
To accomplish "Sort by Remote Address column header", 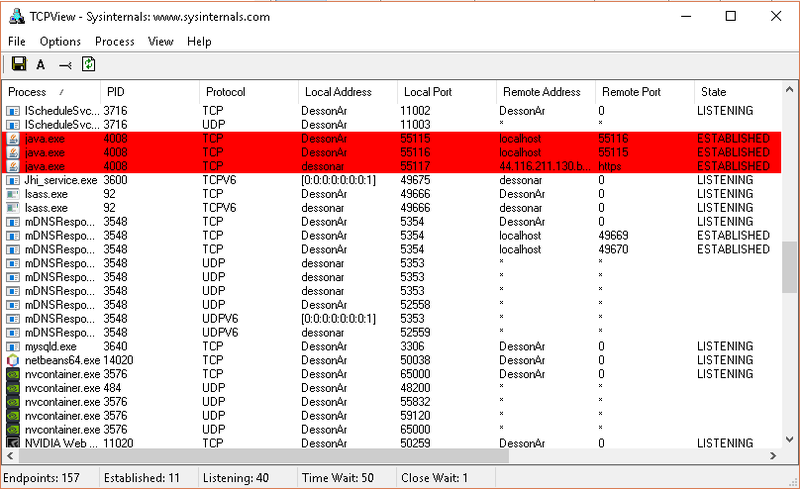I will (x=545, y=92).
